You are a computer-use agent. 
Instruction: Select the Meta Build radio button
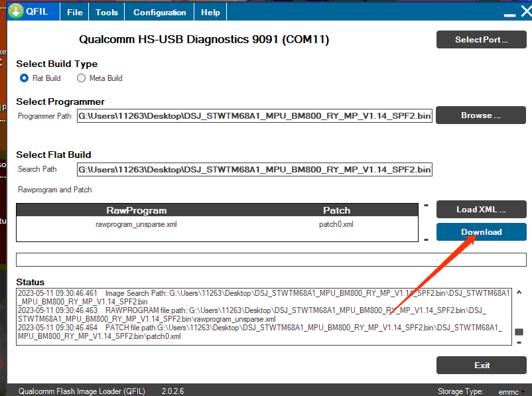pos(82,78)
